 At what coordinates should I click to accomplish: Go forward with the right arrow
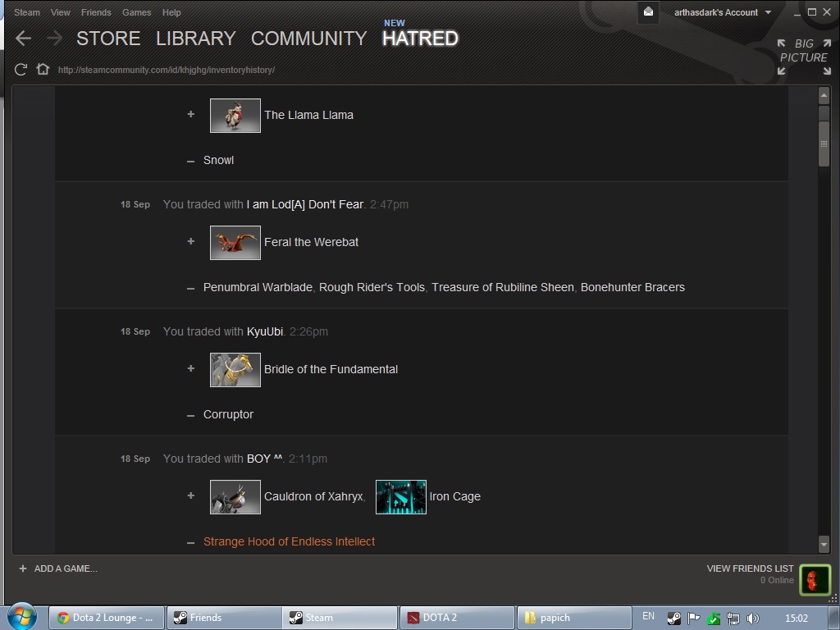[x=54, y=38]
